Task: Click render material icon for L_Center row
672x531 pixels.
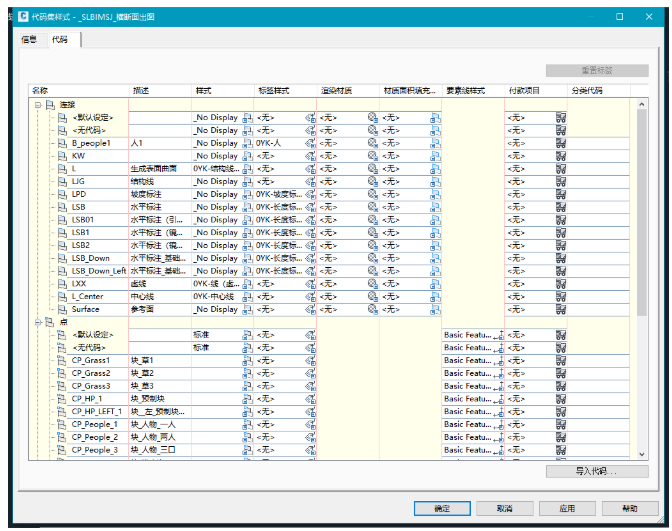Action: [x=372, y=296]
